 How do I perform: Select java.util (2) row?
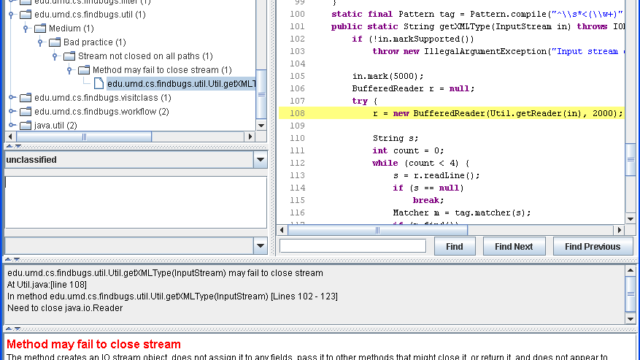(56, 125)
